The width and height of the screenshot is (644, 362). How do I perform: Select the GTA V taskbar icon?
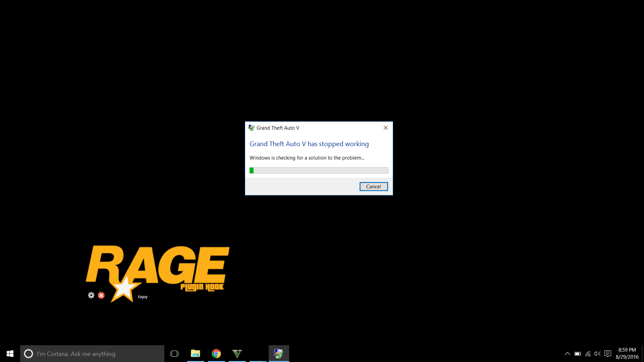(237, 354)
